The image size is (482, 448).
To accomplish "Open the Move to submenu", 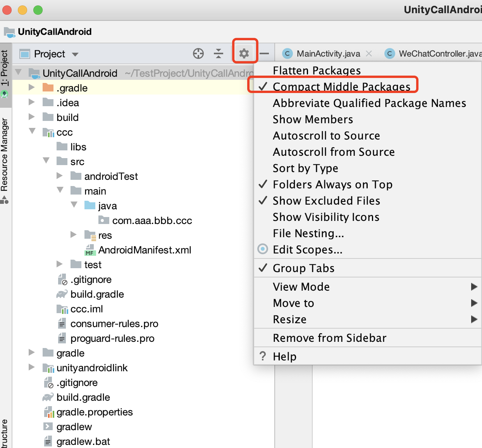I will [367, 303].
